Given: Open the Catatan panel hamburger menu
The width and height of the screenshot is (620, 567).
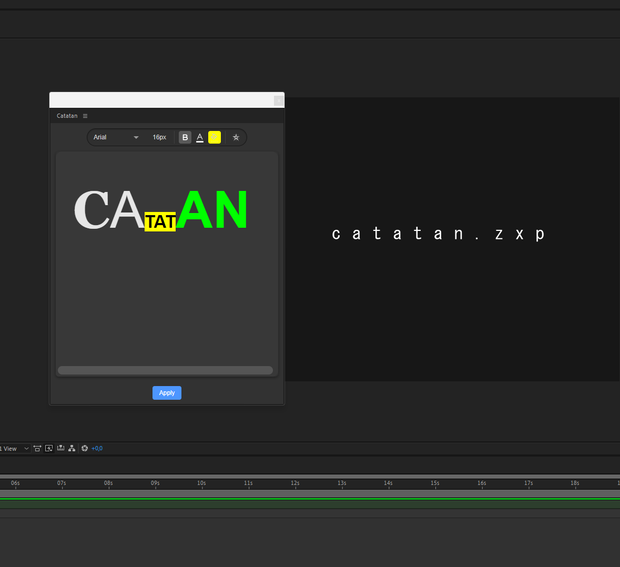Looking at the screenshot, I should (x=85, y=116).
